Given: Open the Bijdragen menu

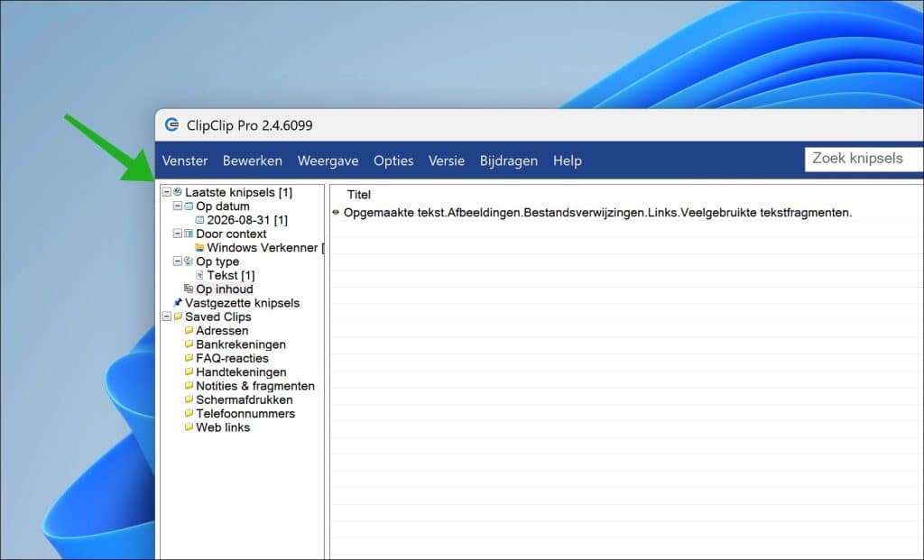Looking at the screenshot, I should coord(509,161).
